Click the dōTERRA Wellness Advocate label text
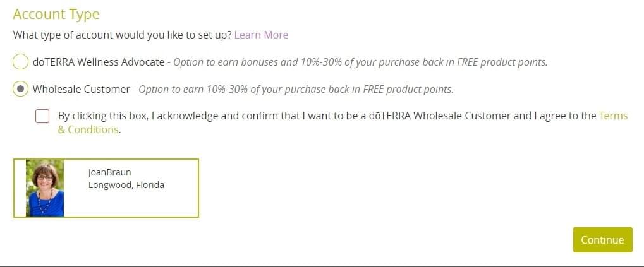This screenshot has height=267, width=644. [99, 62]
